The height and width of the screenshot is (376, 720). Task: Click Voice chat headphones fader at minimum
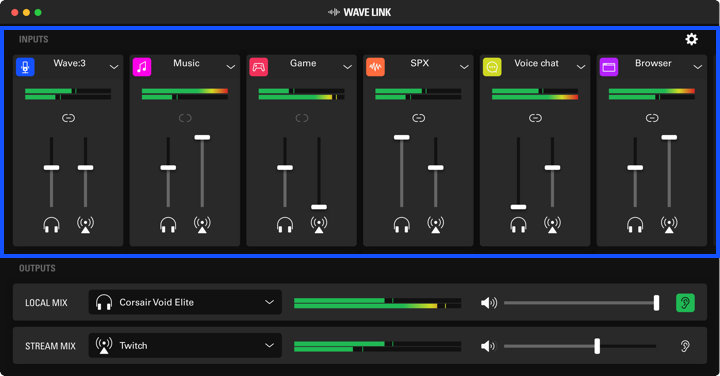[x=518, y=207]
